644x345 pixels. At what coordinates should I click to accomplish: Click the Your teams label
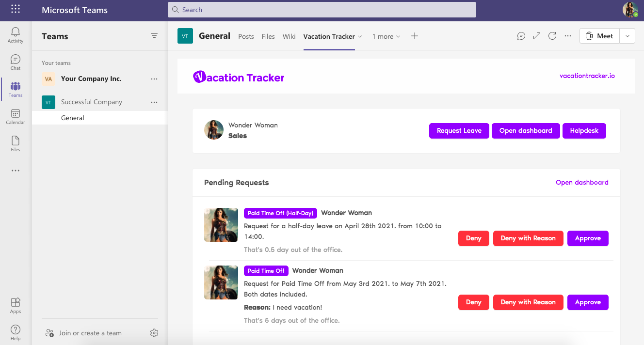(56, 63)
